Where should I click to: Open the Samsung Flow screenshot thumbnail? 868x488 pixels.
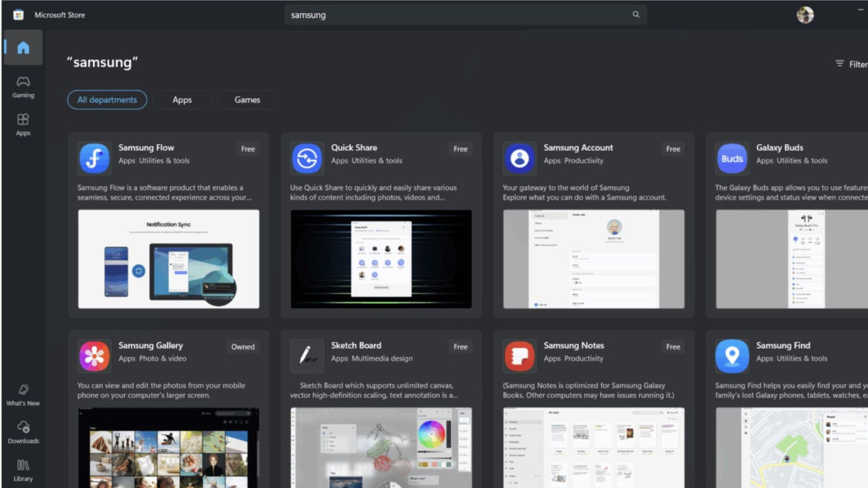pos(169,259)
